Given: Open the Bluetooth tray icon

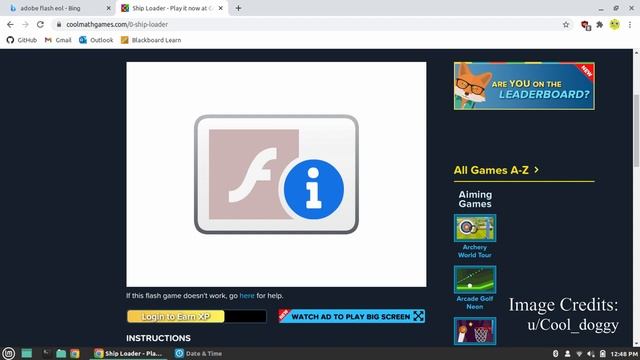Looking at the screenshot, I should click(556, 353).
